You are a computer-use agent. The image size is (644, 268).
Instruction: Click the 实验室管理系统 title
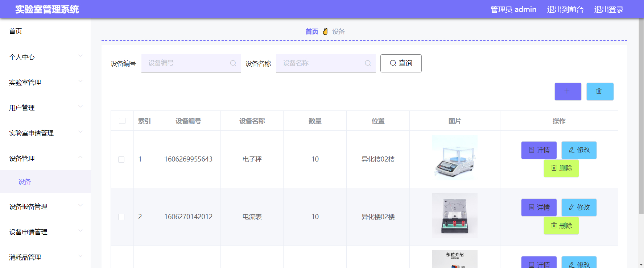click(47, 9)
